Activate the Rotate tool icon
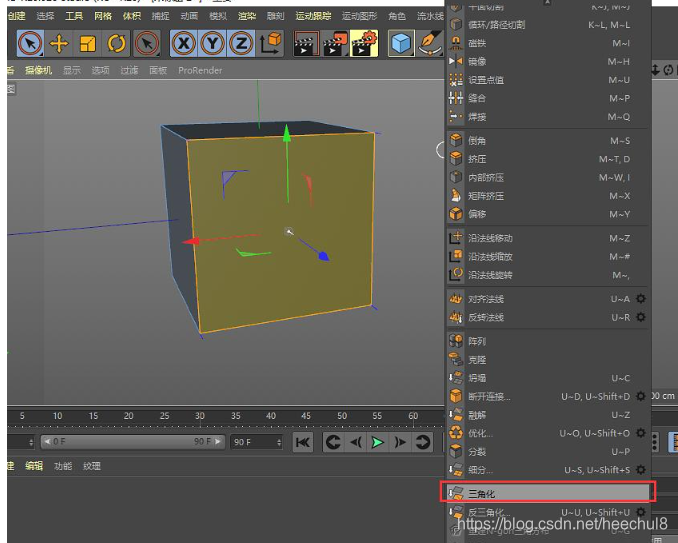The width and height of the screenshot is (678, 543). tap(116, 44)
